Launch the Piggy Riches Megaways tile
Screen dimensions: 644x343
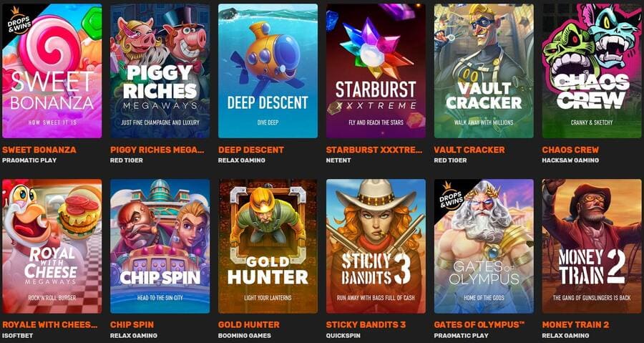[x=160, y=71]
